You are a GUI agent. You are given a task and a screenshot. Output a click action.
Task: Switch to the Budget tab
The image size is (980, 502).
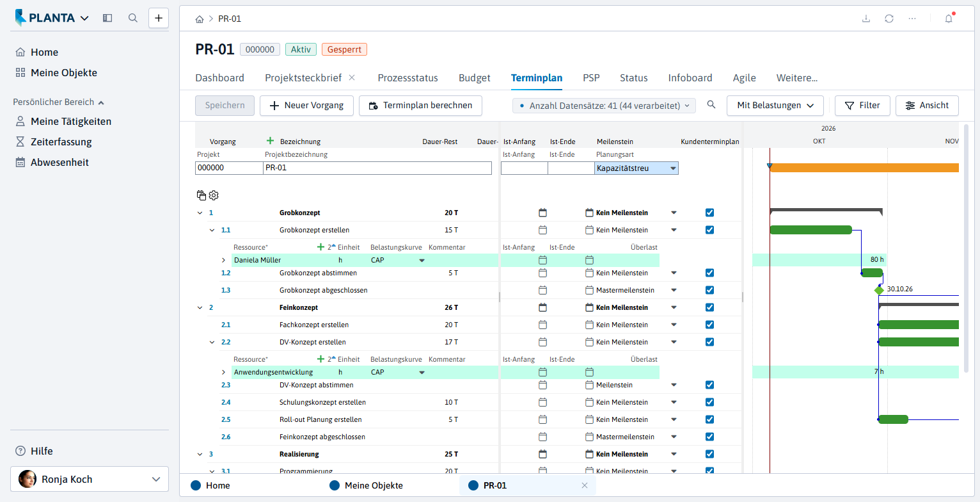pyautogui.click(x=475, y=78)
